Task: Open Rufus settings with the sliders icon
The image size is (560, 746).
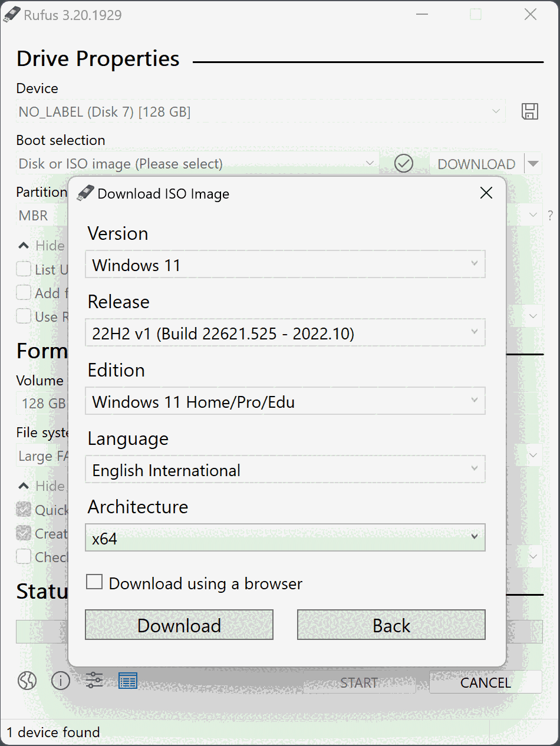Action: pyautogui.click(x=94, y=681)
